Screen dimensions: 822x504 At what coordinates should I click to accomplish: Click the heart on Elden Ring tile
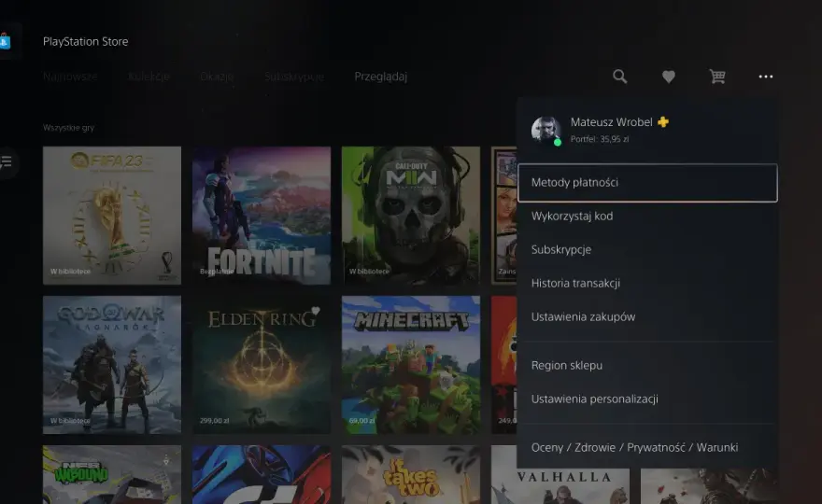point(316,311)
